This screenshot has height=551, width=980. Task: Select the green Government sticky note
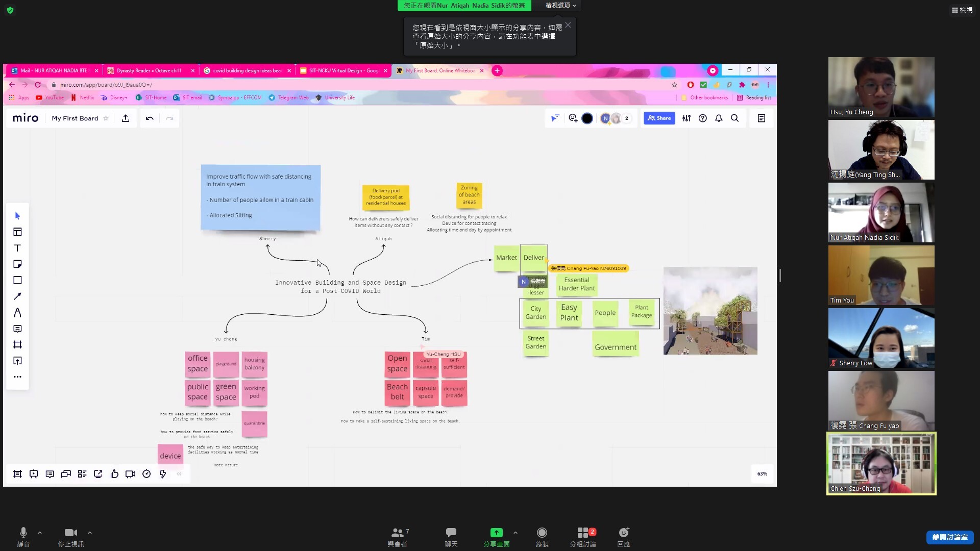tap(616, 344)
